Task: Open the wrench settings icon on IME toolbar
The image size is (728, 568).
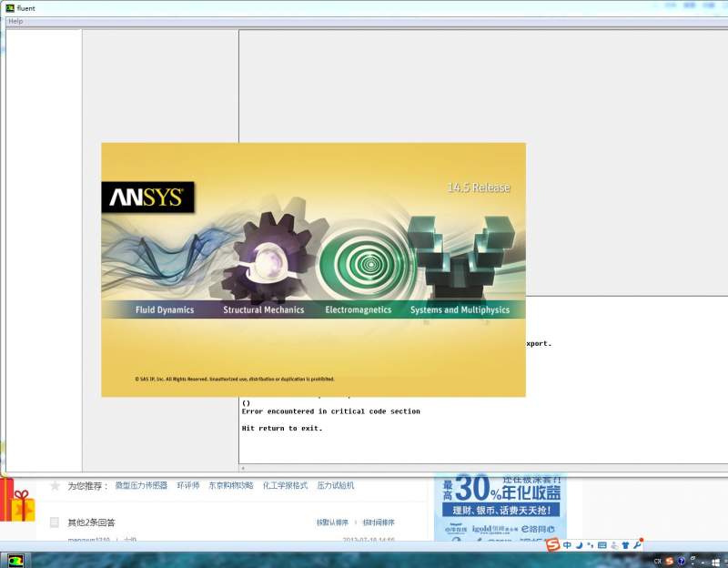Action: pos(637,544)
